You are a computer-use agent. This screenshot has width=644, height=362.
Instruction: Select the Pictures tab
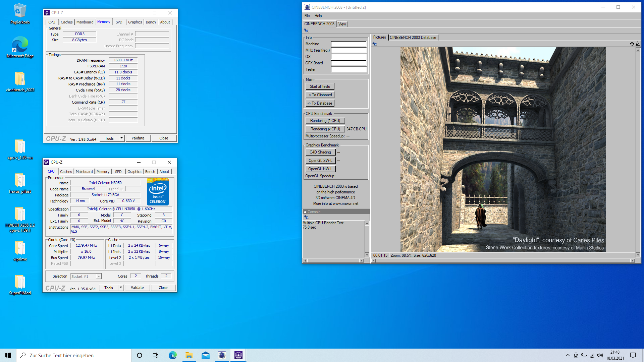[x=379, y=38]
